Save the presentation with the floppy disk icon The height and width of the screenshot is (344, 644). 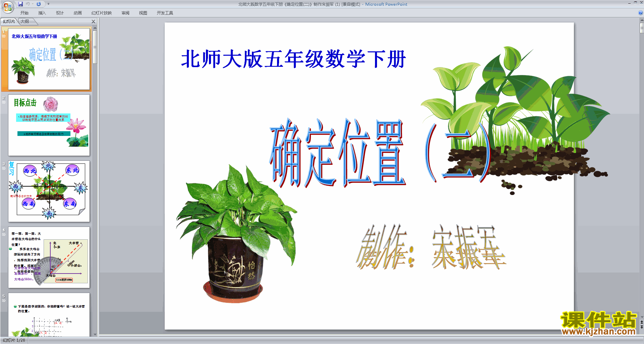click(x=20, y=4)
